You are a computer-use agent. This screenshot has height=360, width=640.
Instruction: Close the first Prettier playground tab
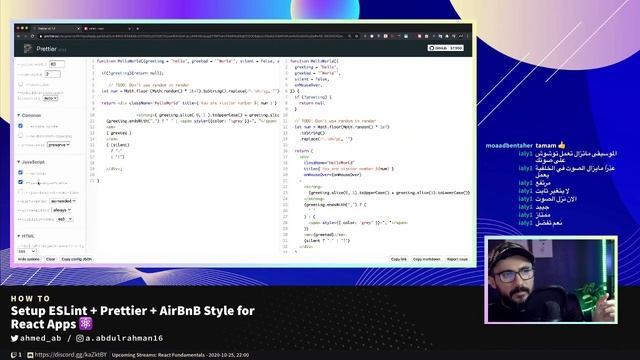(x=78, y=29)
